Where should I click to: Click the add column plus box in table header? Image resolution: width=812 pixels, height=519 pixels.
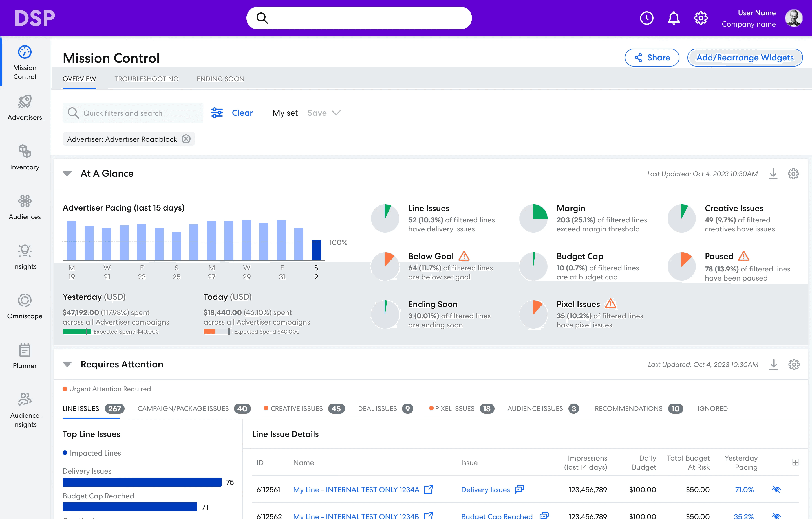coord(795,462)
